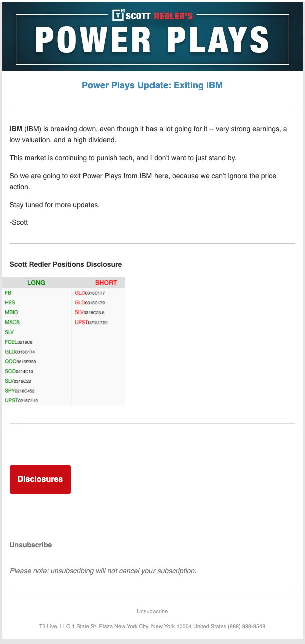Click the FCEL0218C8 long position

tap(18, 342)
